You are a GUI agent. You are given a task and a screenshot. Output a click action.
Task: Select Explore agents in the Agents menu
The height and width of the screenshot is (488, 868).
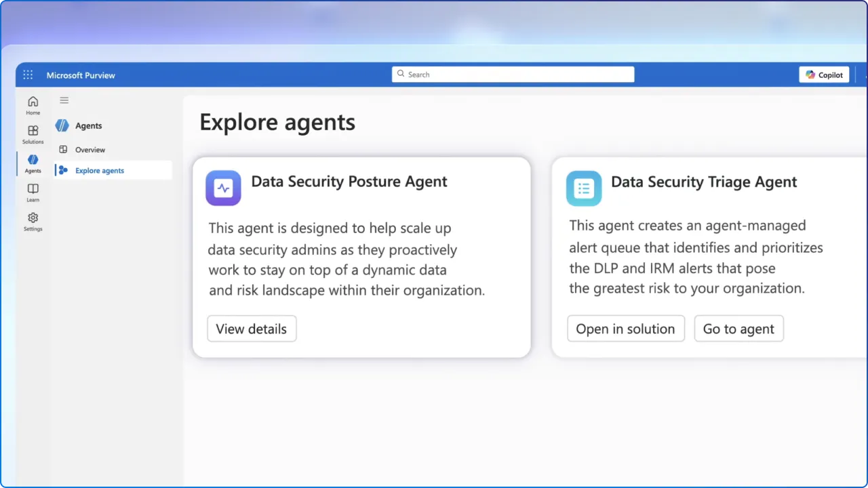99,170
